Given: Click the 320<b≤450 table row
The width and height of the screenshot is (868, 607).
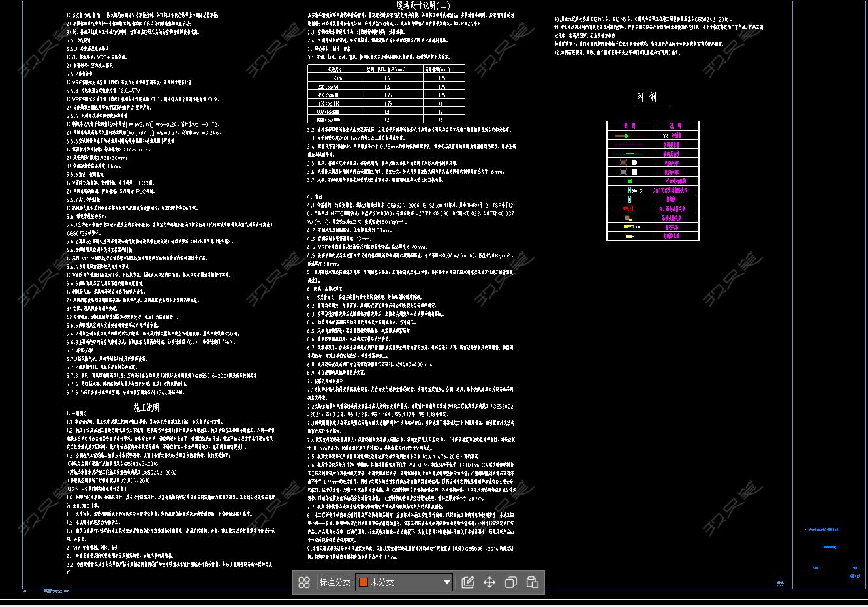Looking at the screenshot, I should (x=386, y=86).
